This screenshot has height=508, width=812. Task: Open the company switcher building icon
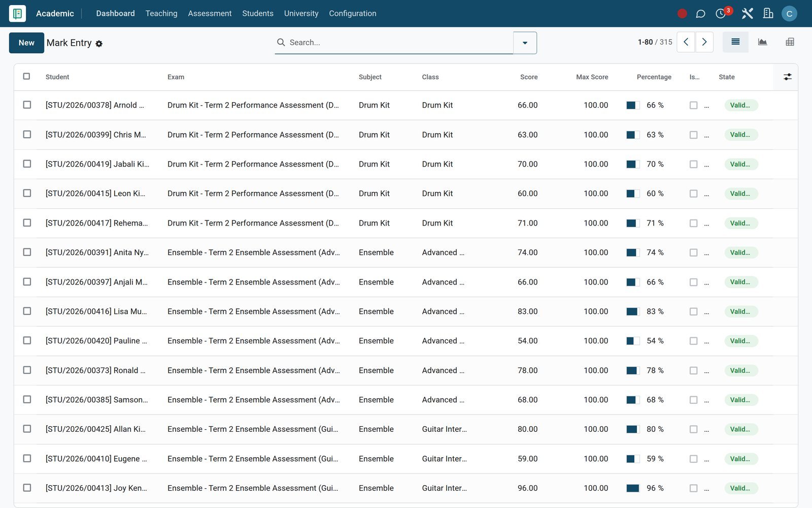(768, 14)
